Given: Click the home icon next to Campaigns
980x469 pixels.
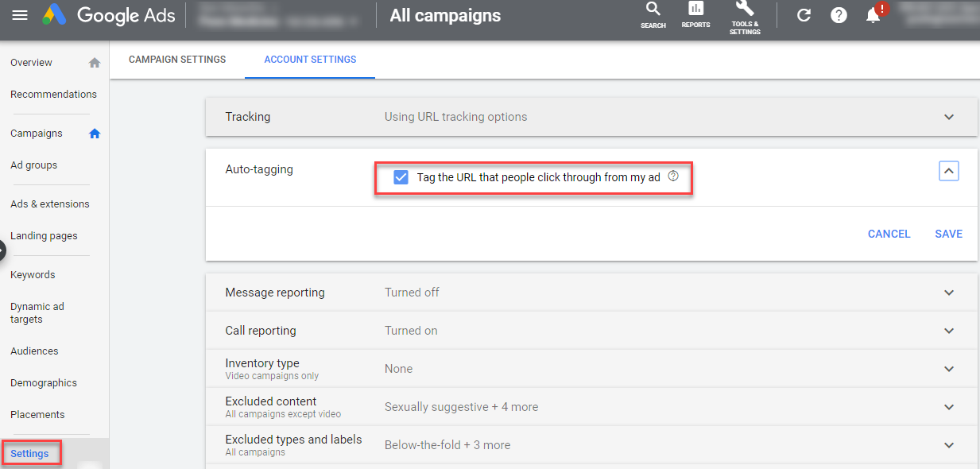Looking at the screenshot, I should point(95,133).
